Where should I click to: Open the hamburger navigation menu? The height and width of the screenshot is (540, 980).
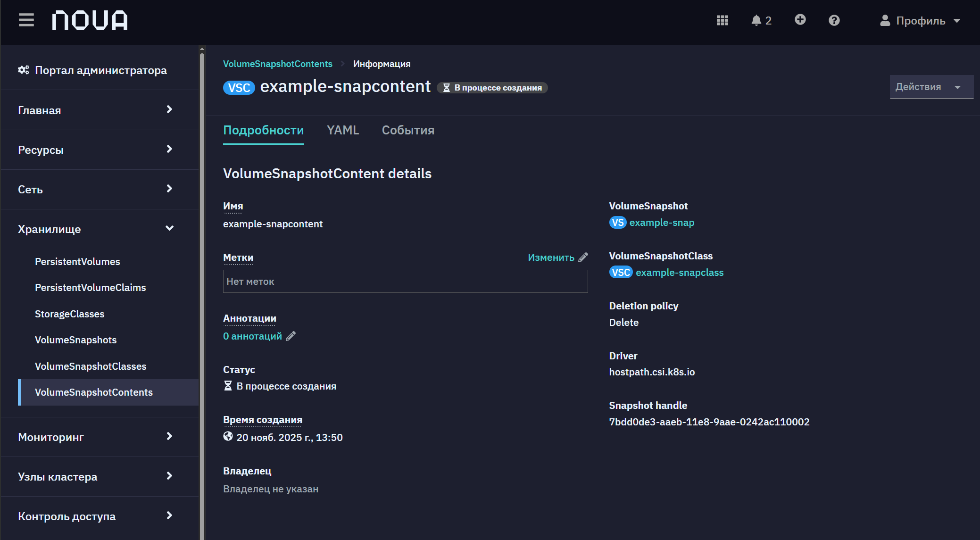click(26, 20)
